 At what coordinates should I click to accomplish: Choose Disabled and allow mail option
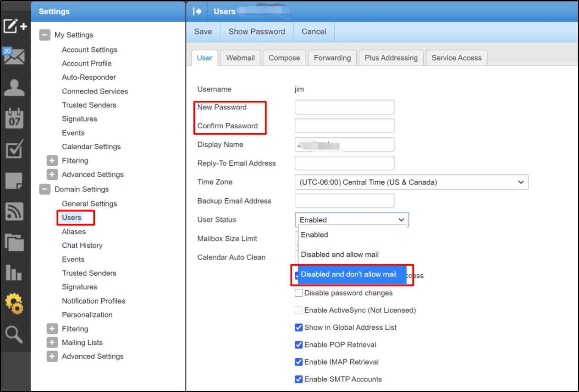point(352,255)
